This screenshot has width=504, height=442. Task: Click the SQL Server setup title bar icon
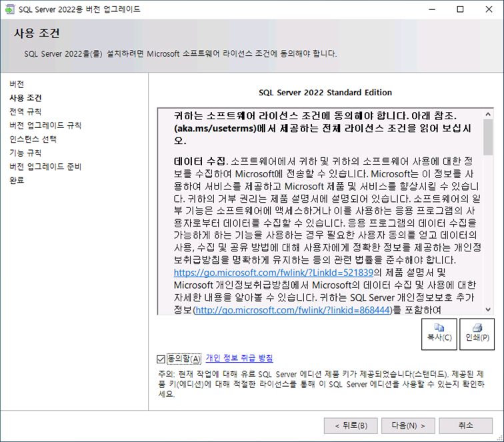point(9,9)
